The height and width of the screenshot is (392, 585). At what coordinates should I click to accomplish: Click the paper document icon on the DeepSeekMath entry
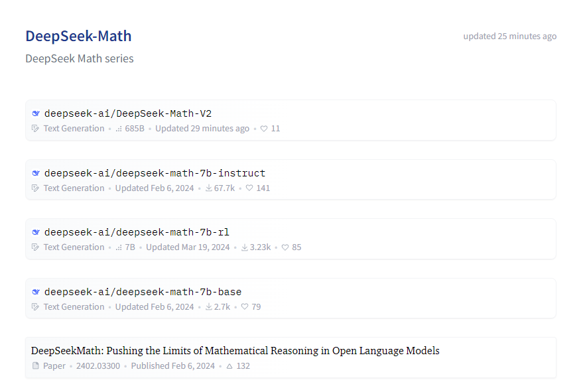coord(35,365)
